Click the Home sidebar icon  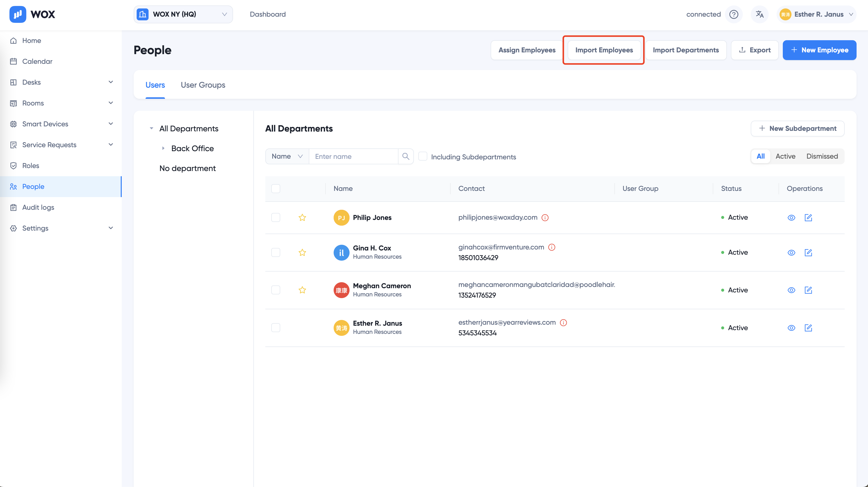pos(13,40)
